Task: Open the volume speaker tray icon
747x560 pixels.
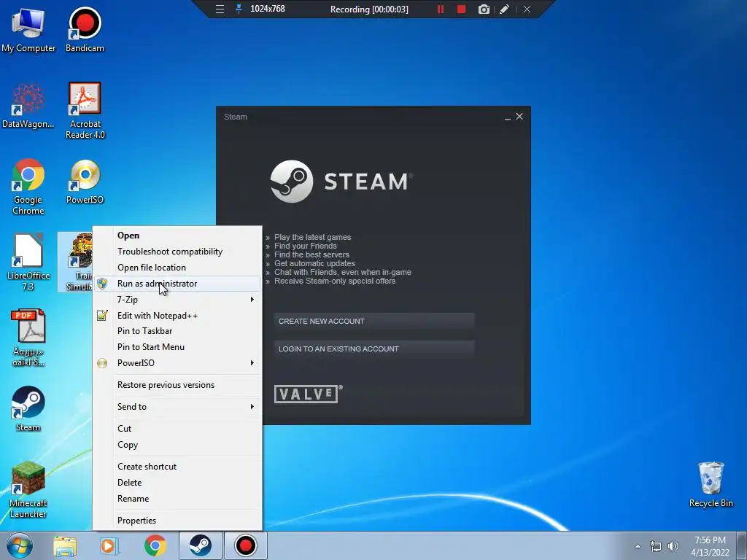Action: coord(673,546)
